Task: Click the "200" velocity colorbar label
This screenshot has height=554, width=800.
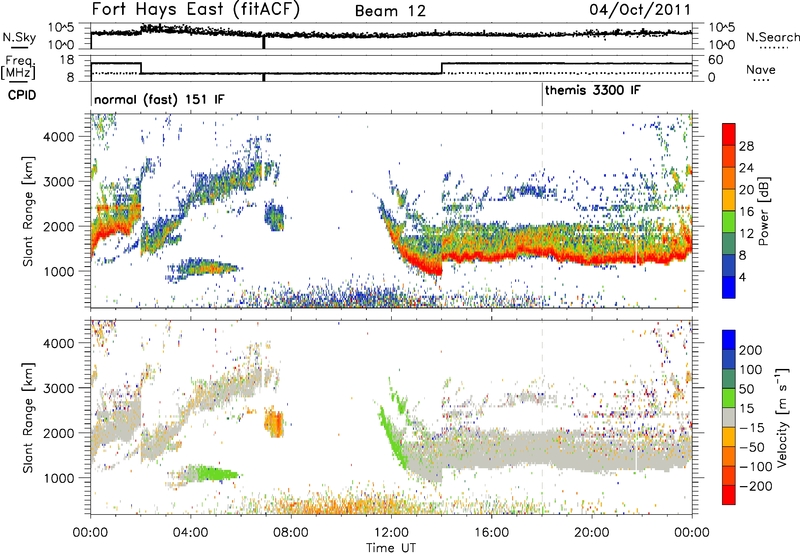Action: [x=751, y=350]
